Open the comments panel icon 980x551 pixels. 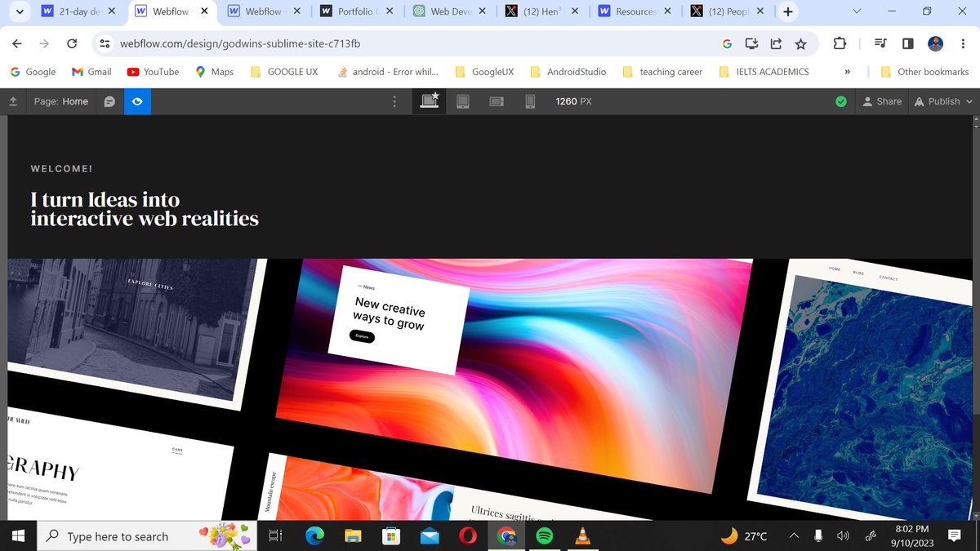click(x=110, y=101)
